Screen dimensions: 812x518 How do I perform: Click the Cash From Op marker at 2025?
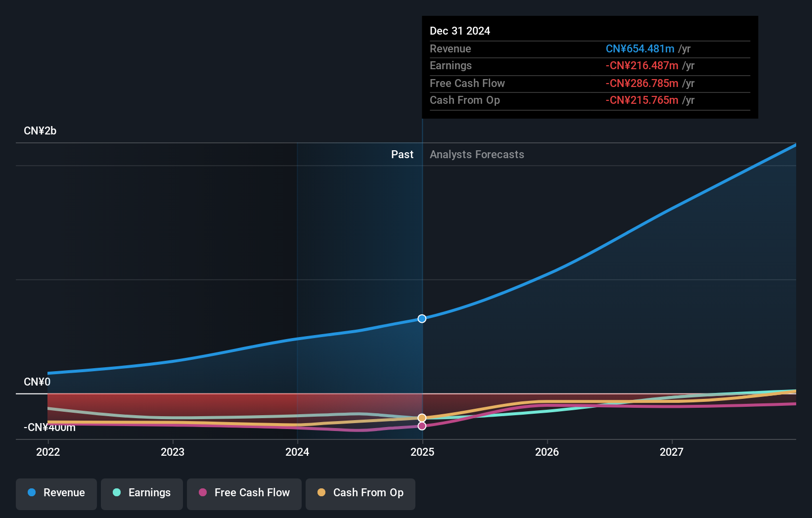coord(422,418)
